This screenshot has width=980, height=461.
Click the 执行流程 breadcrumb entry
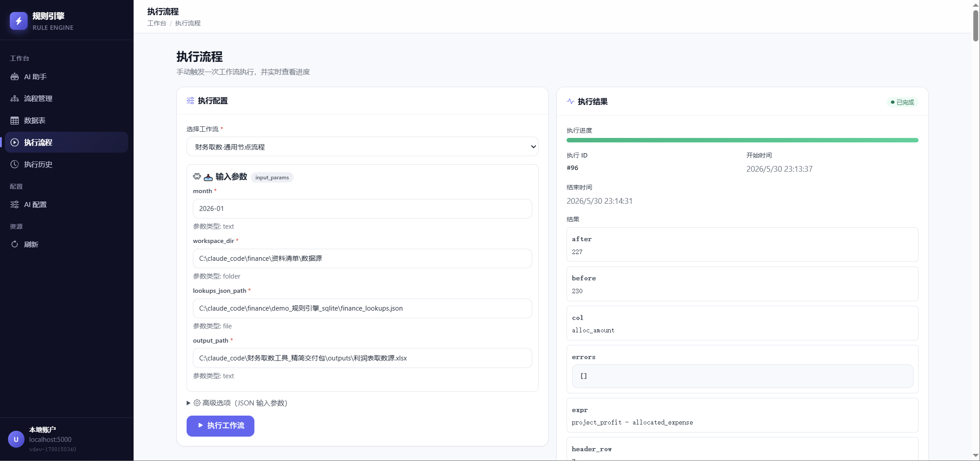(x=188, y=23)
